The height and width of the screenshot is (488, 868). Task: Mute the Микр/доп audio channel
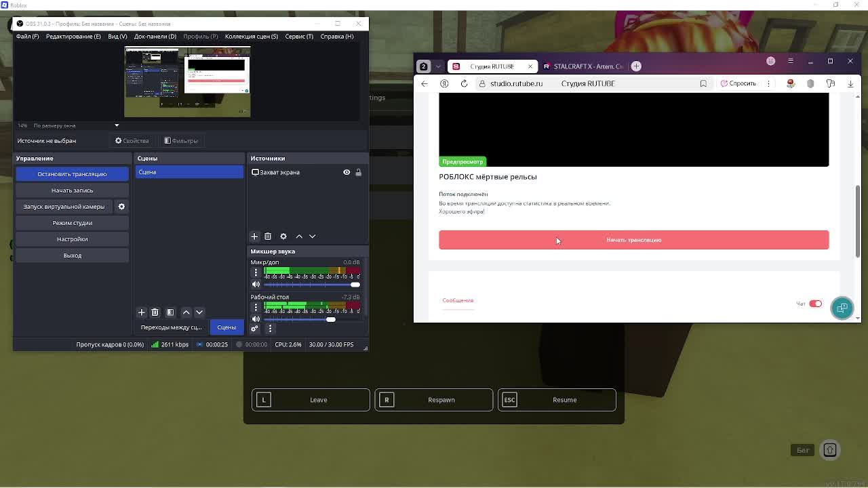pyautogui.click(x=256, y=284)
